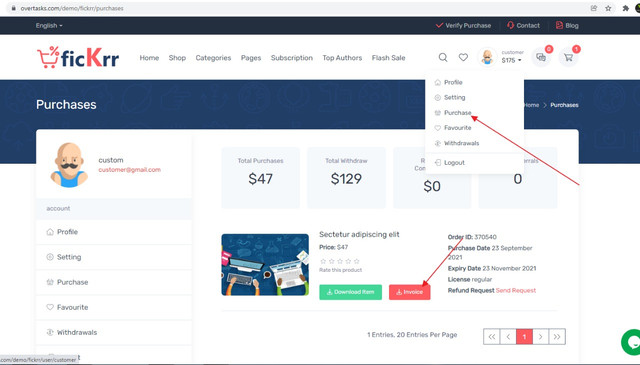
Task: Select Setting in account dropdown menu
Action: [x=450, y=97]
